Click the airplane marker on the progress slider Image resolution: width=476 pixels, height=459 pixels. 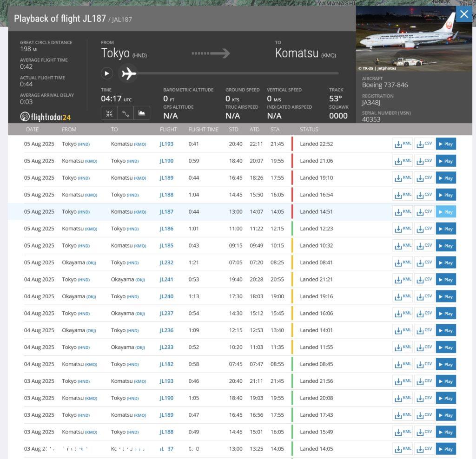coord(129,73)
